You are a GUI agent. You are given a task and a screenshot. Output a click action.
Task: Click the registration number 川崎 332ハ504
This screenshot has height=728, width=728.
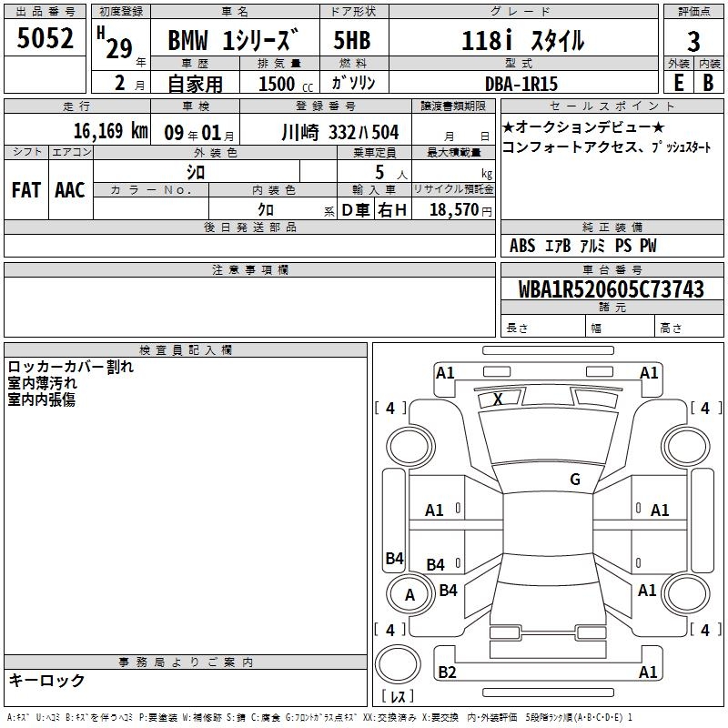point(339,132)
